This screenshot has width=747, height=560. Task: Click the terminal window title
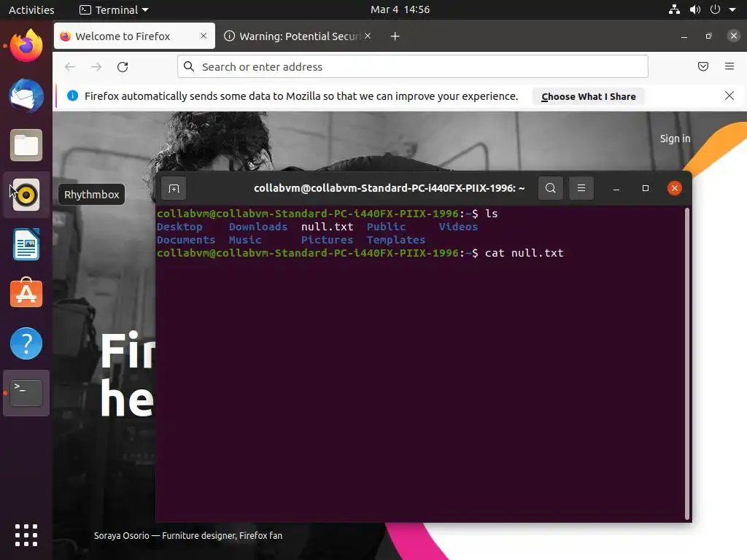click(390, 188)
